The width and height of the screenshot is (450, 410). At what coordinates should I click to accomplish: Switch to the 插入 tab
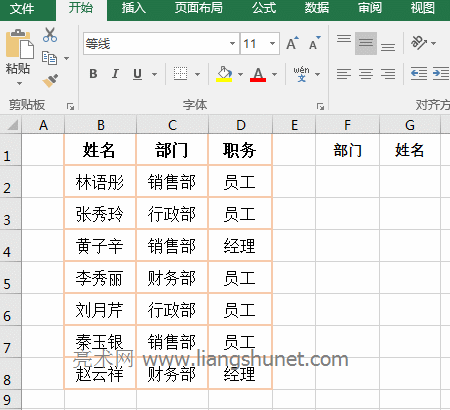[x=134, y=8]
